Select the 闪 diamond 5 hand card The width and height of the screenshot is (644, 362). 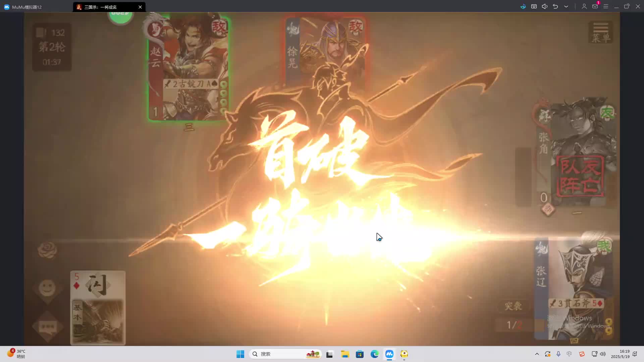pos(98,308)
